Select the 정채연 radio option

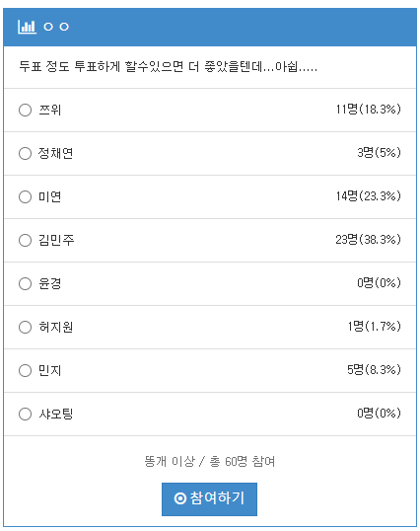click(25, 153)
